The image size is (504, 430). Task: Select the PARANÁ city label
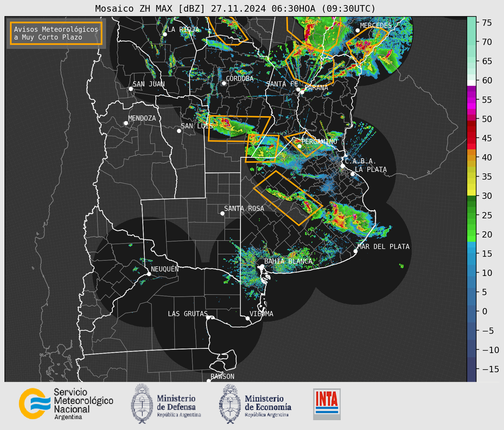316,88
